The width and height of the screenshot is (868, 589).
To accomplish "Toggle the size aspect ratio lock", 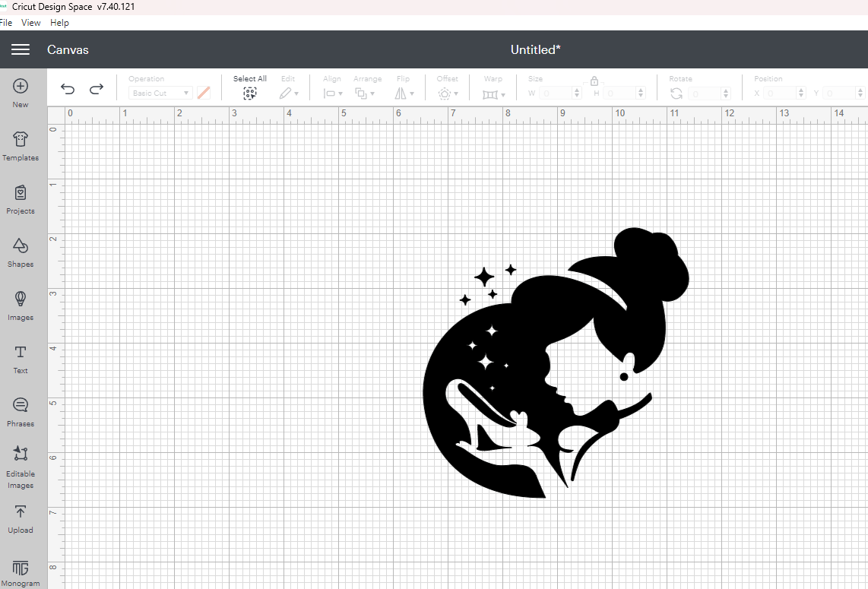I will (594, 81).
